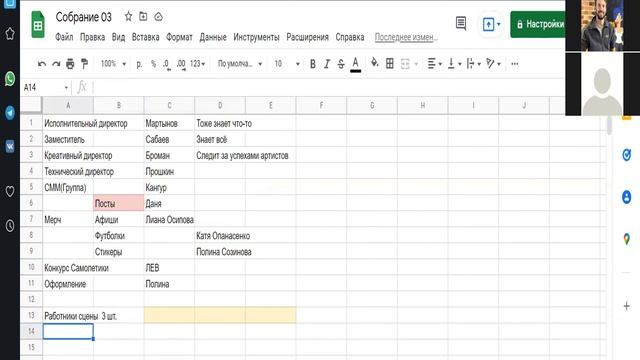The width and height of the screenshot is (640, 360).
Task: Open the font family dropdown
Action: click(x=240, y=64)
